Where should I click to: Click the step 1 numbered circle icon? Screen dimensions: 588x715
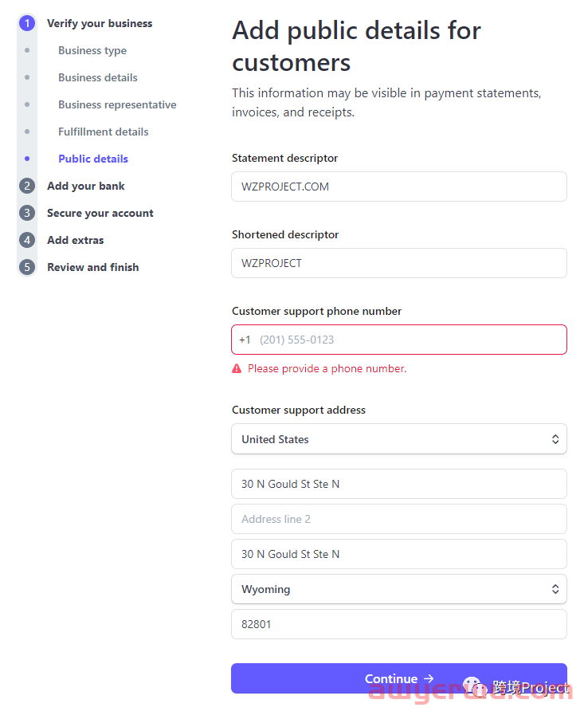point(27,23)
